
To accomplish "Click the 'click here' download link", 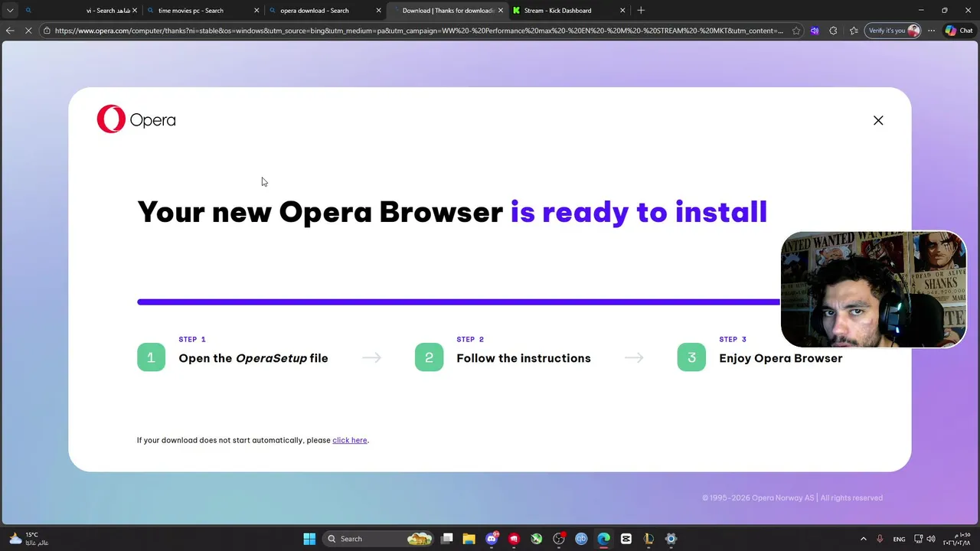I will pyautogui.click(x=350, y=440).
